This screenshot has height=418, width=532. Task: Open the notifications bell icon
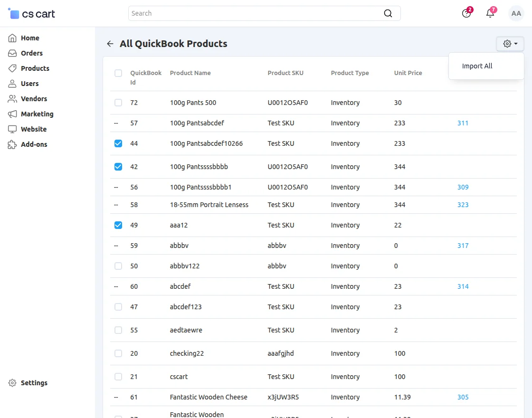[x=490, y=13]
